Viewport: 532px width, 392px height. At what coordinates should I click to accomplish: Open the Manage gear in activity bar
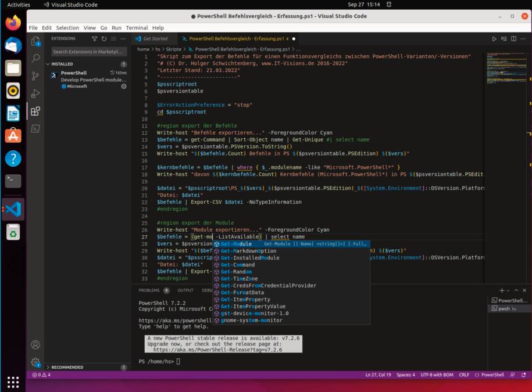click(x=35, y=362)
